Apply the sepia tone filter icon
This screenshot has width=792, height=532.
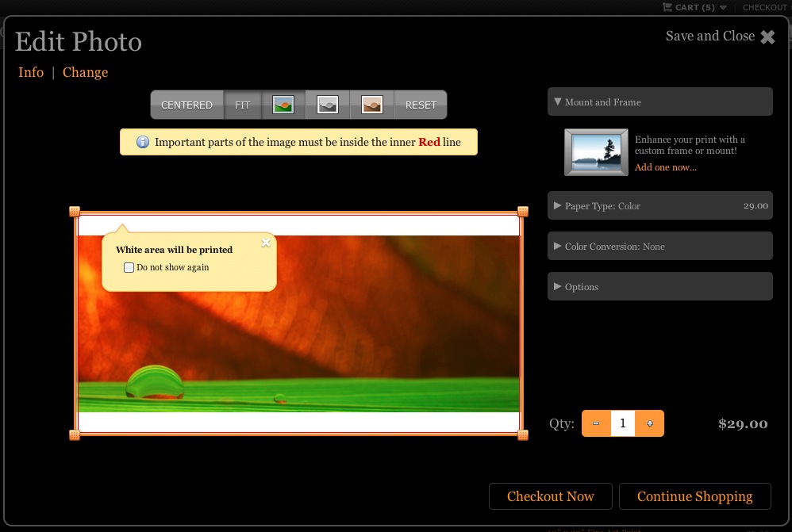pyautogui.click(x=372, y=105)
